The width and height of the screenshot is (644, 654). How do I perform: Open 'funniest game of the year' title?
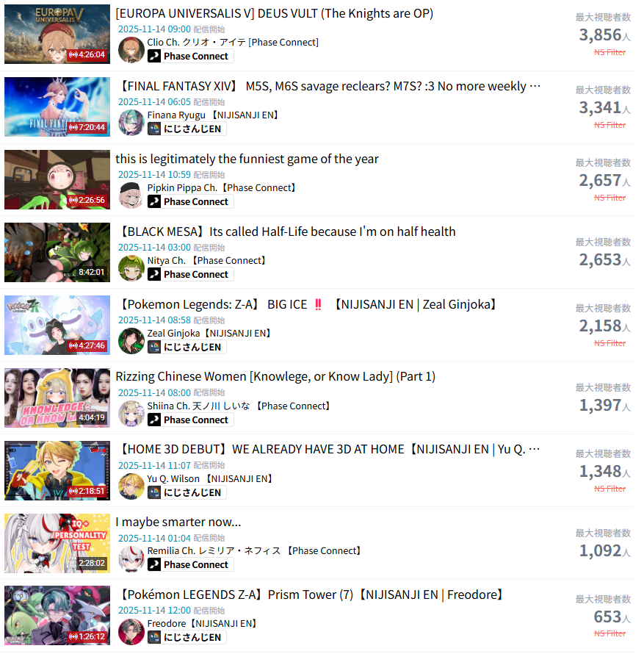pos(247,159)
